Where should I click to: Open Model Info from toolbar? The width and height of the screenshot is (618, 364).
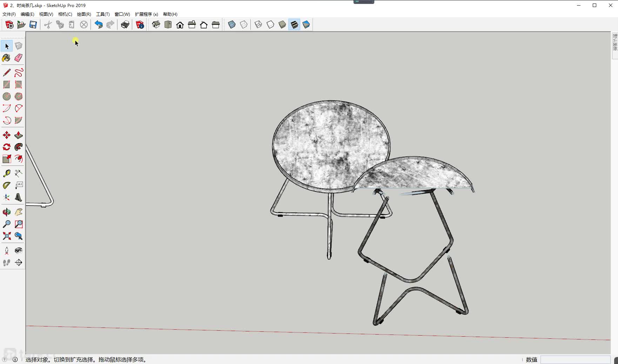(x=140, y=25)
